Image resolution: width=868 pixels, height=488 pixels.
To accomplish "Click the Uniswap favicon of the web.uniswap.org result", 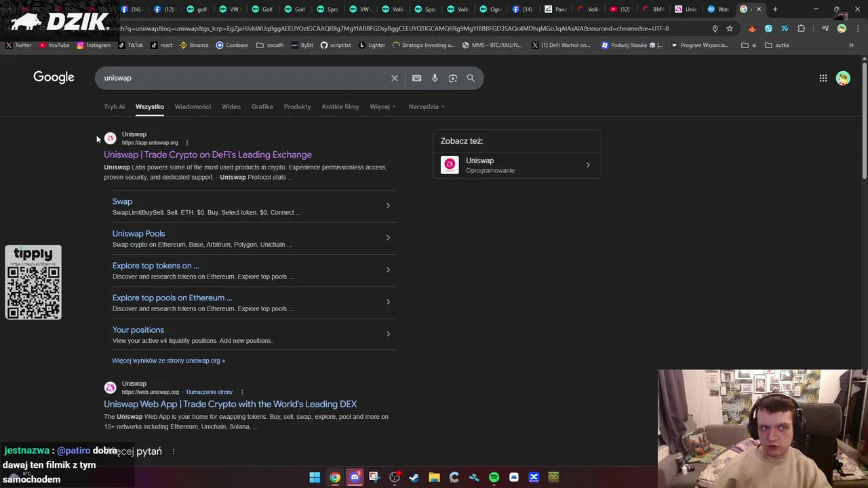I will coord(110,388).
